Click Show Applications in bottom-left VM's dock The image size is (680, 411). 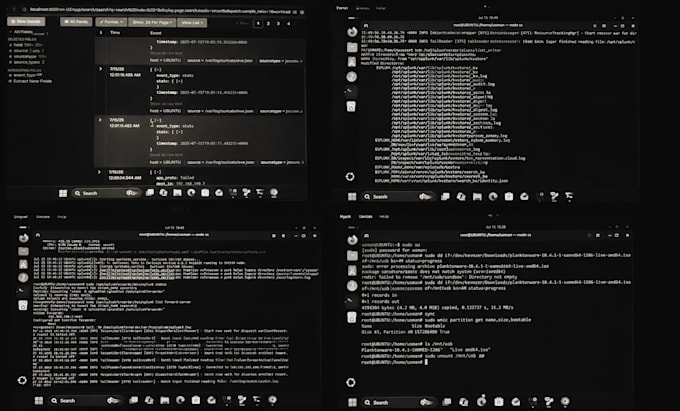(x=22, y=380)
